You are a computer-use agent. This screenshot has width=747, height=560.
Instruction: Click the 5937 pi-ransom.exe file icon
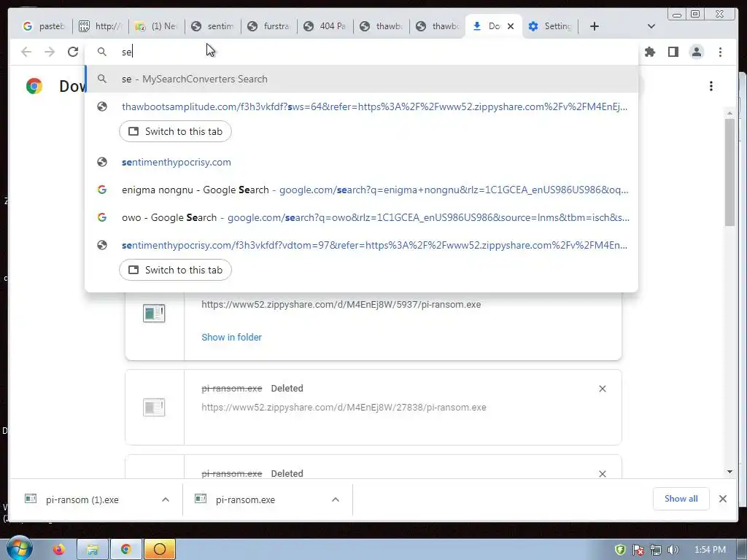pos(154,313)
